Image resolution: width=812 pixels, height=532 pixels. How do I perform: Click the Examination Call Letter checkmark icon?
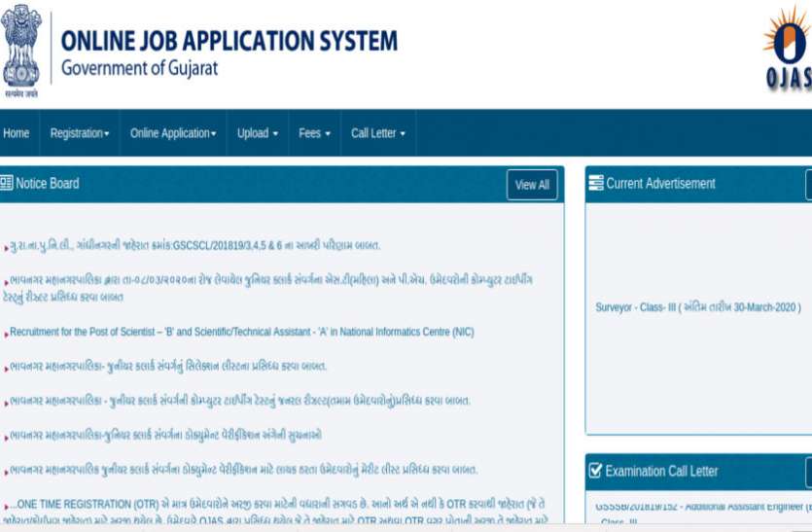[595, 471]
